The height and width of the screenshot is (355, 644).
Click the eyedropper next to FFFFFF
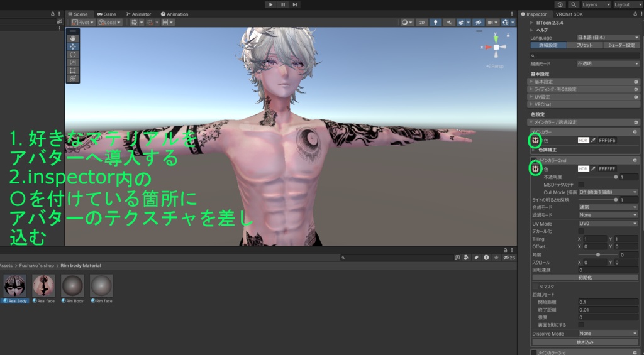[593, 168]
